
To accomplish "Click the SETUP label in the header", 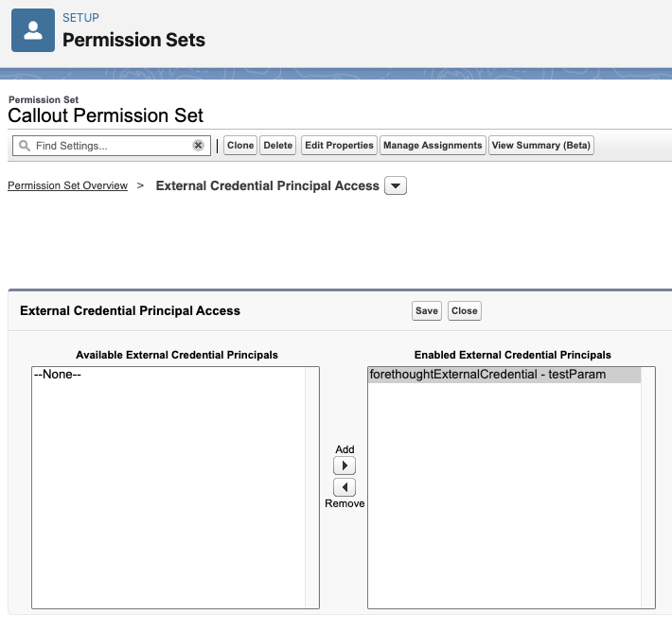I will pyautogui.click(x=80, y=18).
